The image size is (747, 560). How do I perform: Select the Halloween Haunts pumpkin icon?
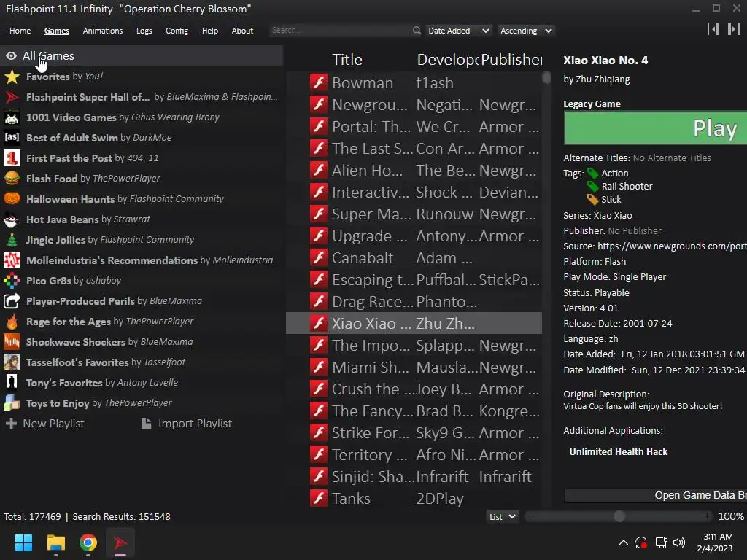(x=12, y=198)
